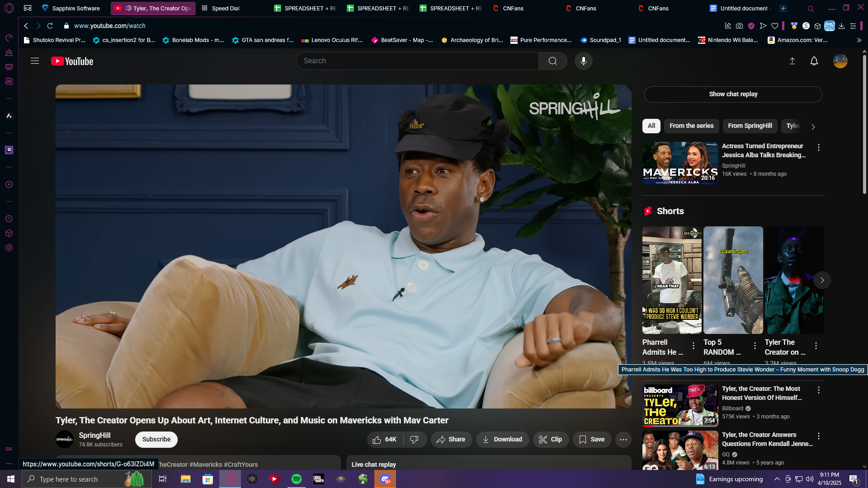Open more actions ellipsis under video

[x=623, y=439]
